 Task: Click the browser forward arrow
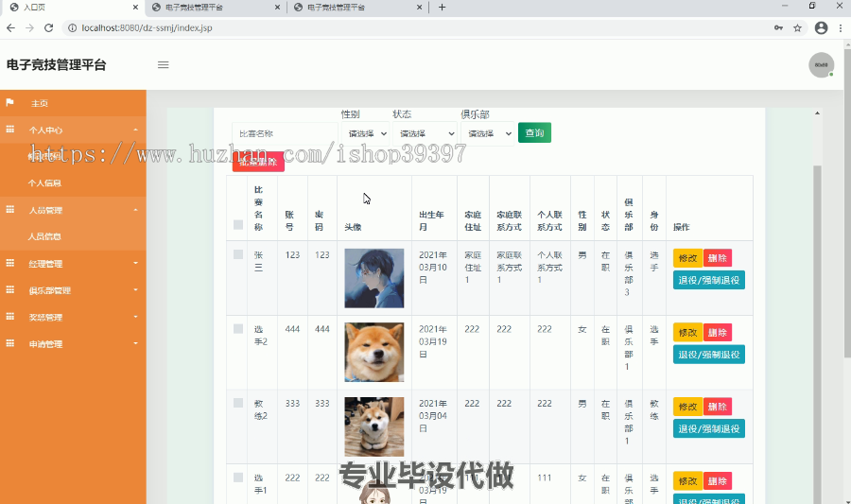point(29,27)
